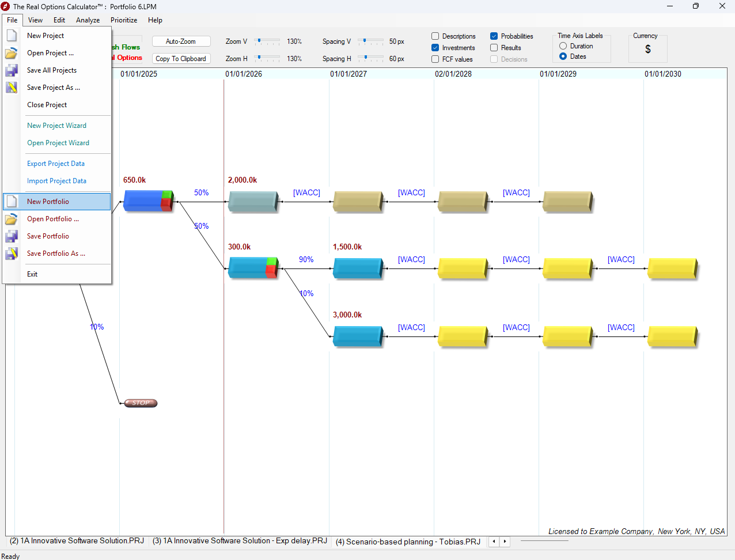Click the Open Portfolio folder icon
The width and height of the screenshot is (735, 560).
(x=12, y=219)
